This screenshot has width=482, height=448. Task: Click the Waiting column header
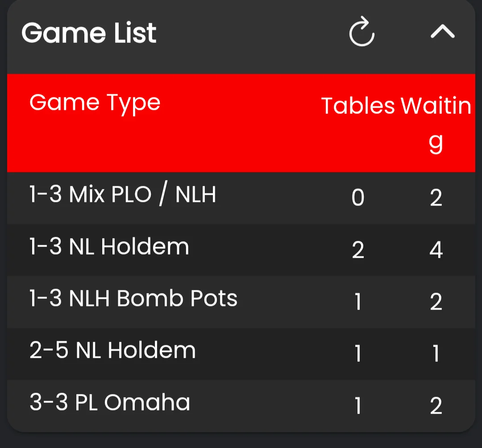[x=436, y=123]
